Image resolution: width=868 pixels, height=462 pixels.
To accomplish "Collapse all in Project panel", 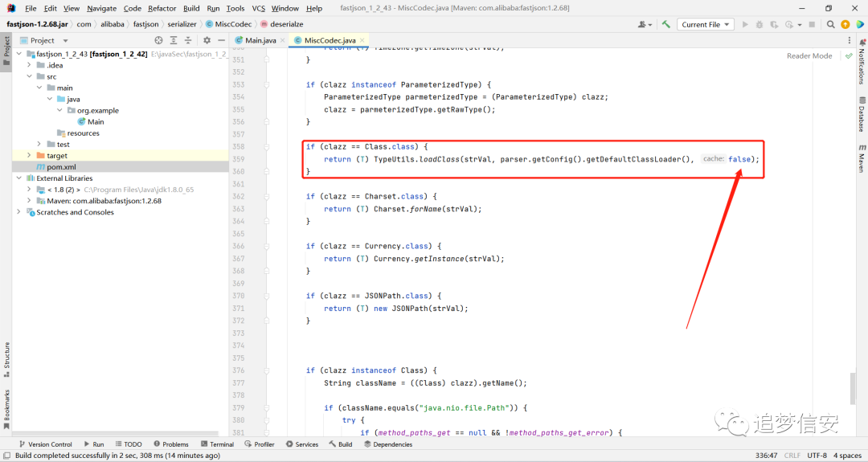I will [x=188, y=40].
